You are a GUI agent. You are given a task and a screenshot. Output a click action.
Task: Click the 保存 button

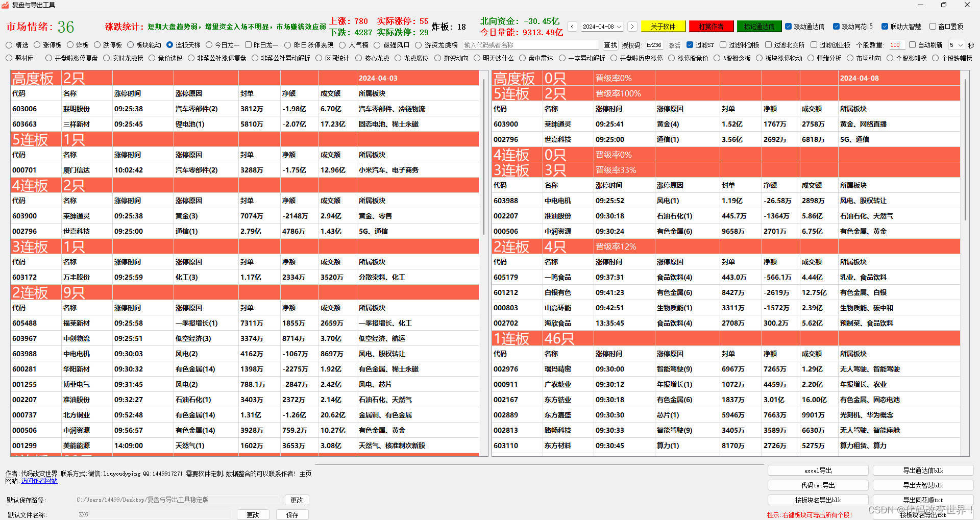point(292,515)
